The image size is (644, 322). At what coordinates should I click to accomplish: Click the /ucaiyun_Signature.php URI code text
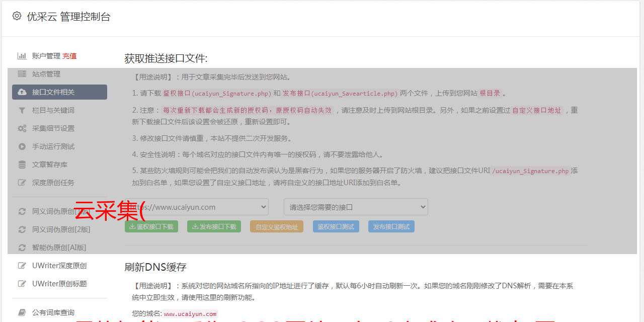tap(530, 171)
